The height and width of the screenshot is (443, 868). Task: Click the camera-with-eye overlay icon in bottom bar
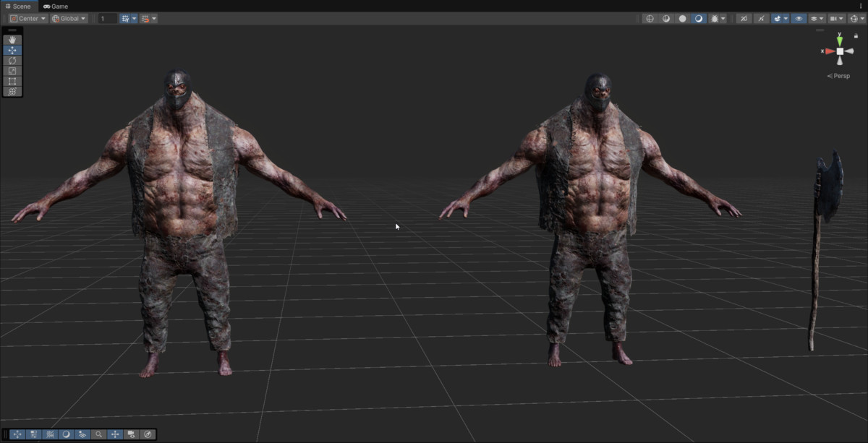[x=131, y=434]
